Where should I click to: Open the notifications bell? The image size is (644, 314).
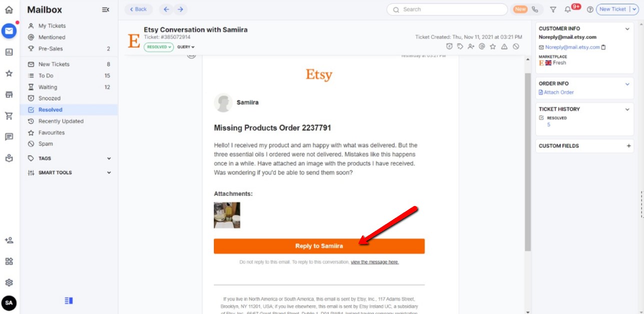[567, 9]
